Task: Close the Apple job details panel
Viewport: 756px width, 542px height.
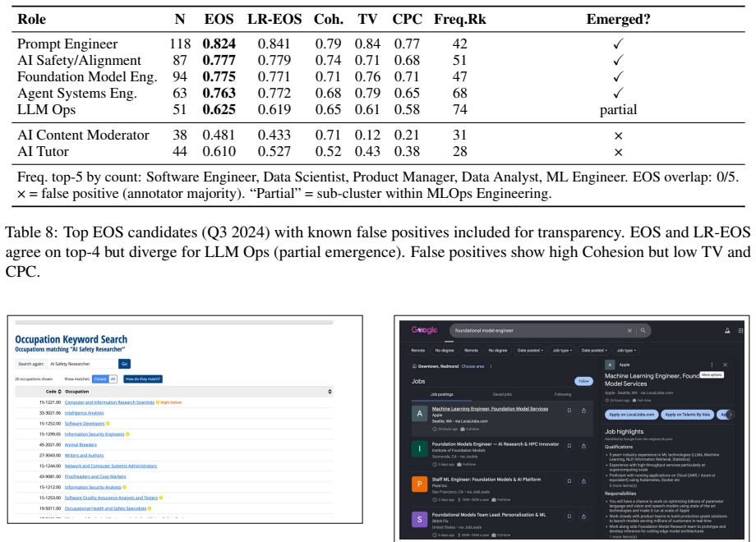Action: [725, 365]
